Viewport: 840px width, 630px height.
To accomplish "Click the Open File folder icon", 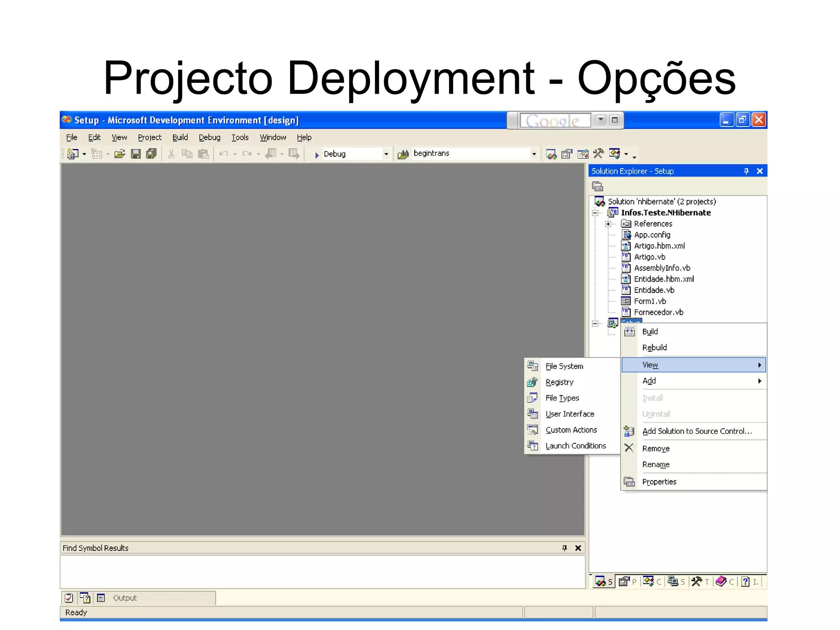I will 120,154.
